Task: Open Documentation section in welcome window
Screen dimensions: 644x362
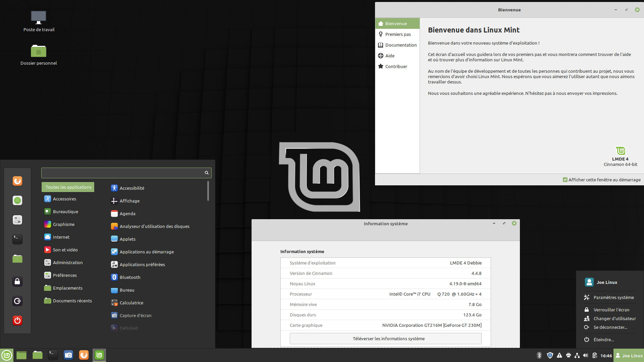Action: coord(397,45)
